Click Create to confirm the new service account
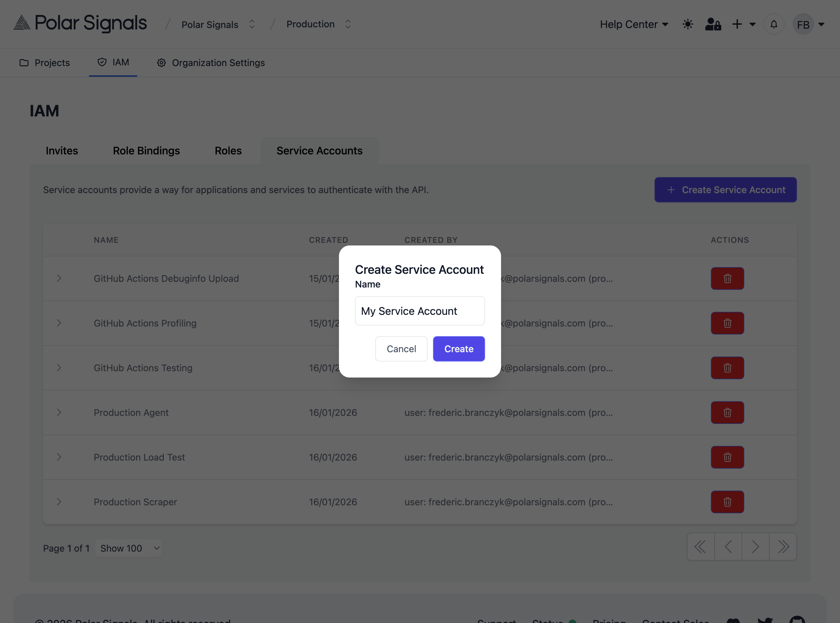This screenshot has width=840, height=623. (459, 349)
